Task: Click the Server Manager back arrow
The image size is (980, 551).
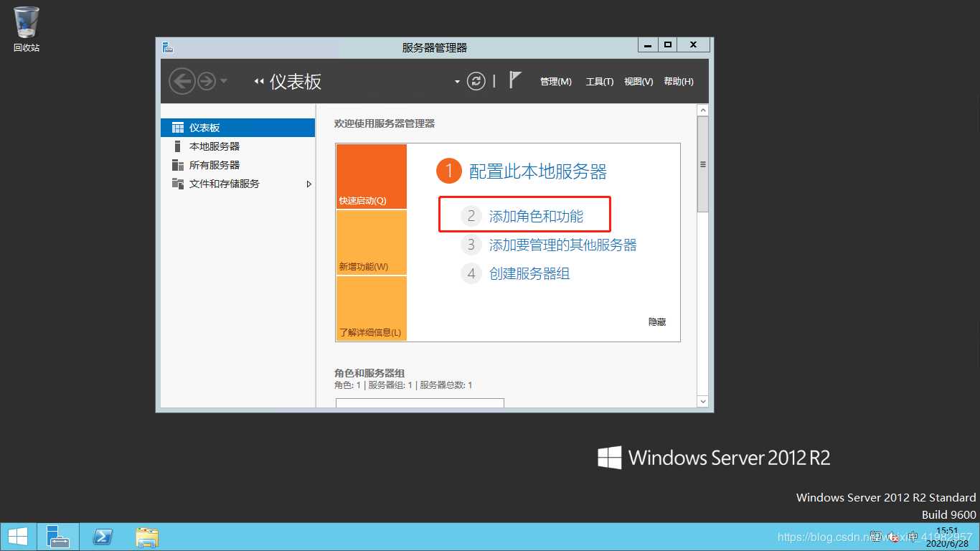Action: (x=182, y=81)
